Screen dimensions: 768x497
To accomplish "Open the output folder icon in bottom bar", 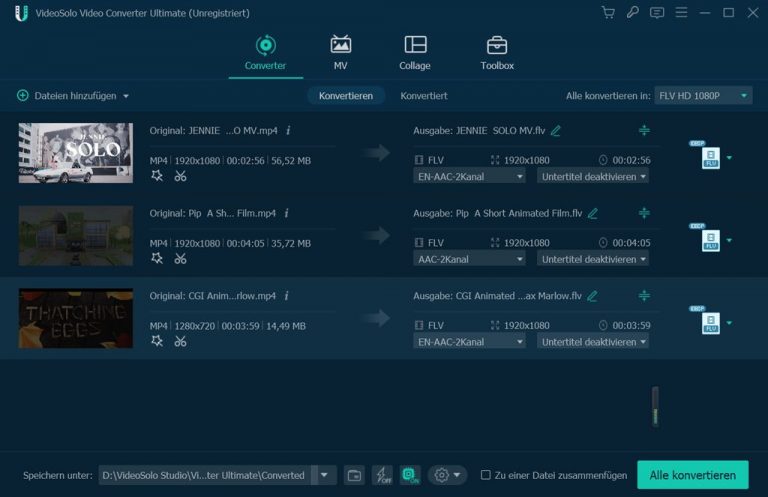I will [354, 475].
